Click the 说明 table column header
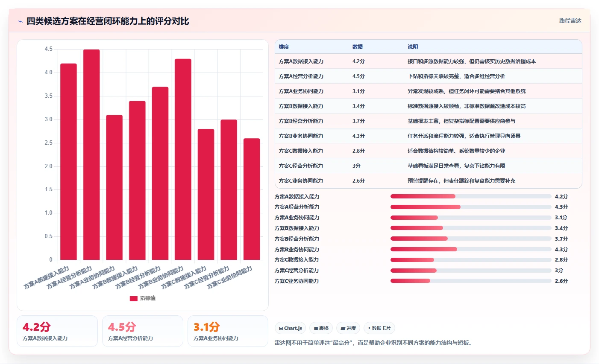Image resolution: width=599 pixels, height=364 pixels. (x=413, y=47)
